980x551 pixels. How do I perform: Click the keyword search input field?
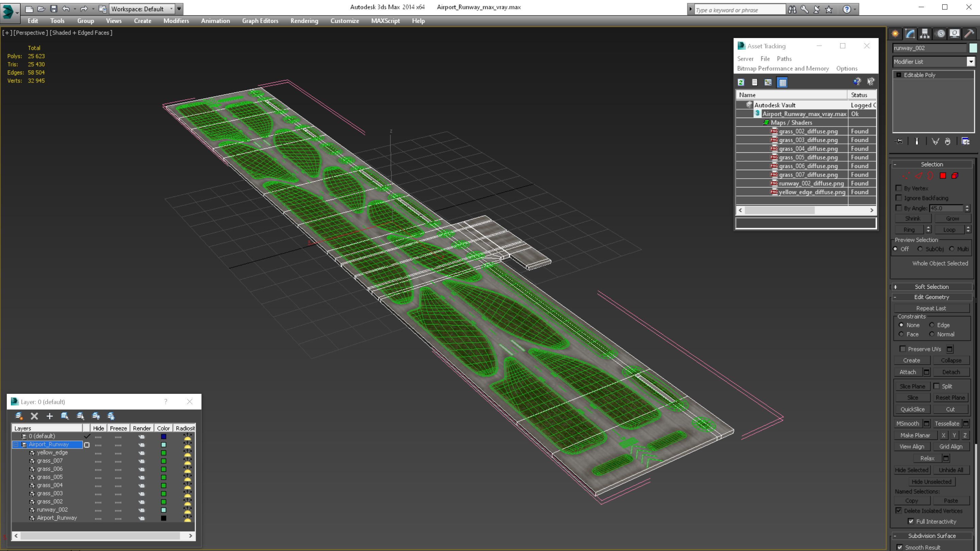(x=739, y=10)
